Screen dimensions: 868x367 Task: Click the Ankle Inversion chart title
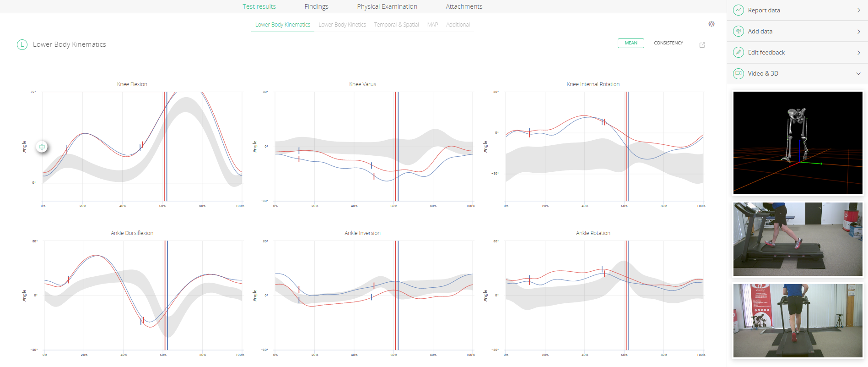(362, 233)
